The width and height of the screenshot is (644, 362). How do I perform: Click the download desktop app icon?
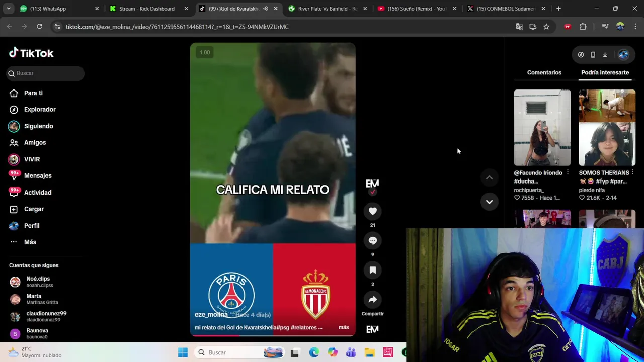tap(605, 55)
